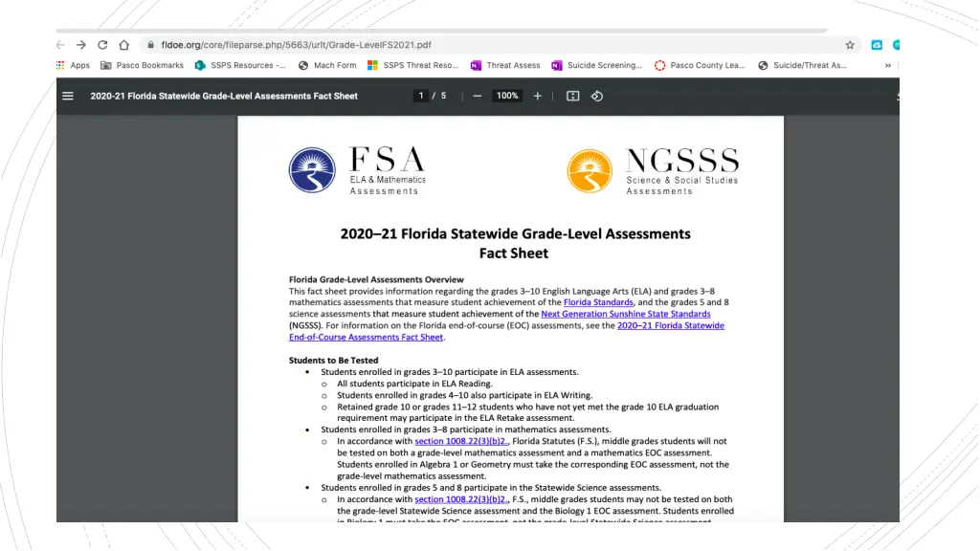Click the address bar URL
The image size is (980, 551).
(297, 45)
